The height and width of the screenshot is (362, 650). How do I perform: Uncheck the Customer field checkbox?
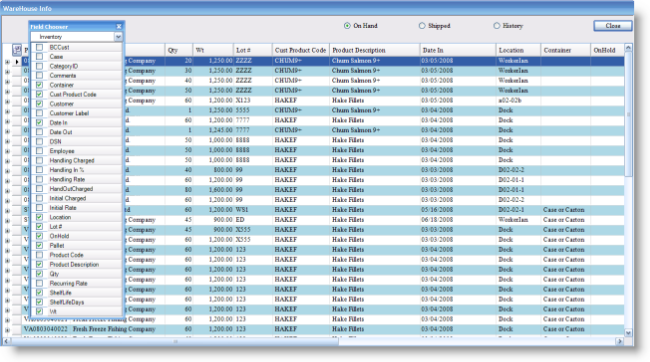pos(39,104)
